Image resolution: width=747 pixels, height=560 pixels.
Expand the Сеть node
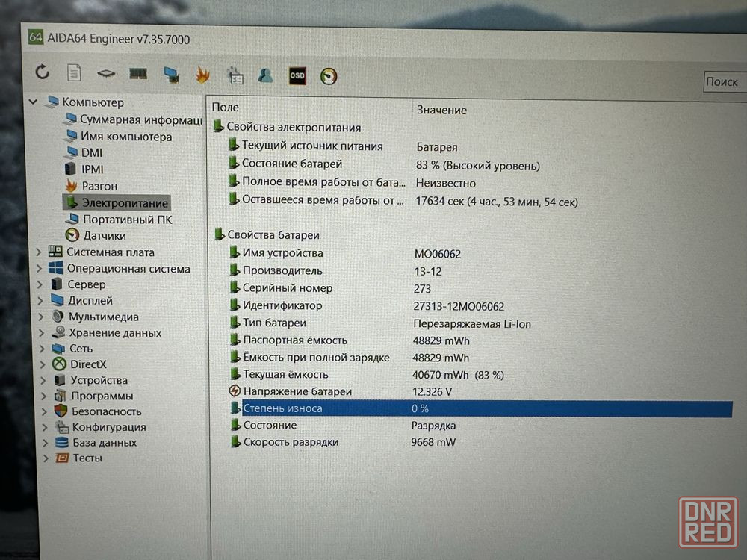coord(42,349)
